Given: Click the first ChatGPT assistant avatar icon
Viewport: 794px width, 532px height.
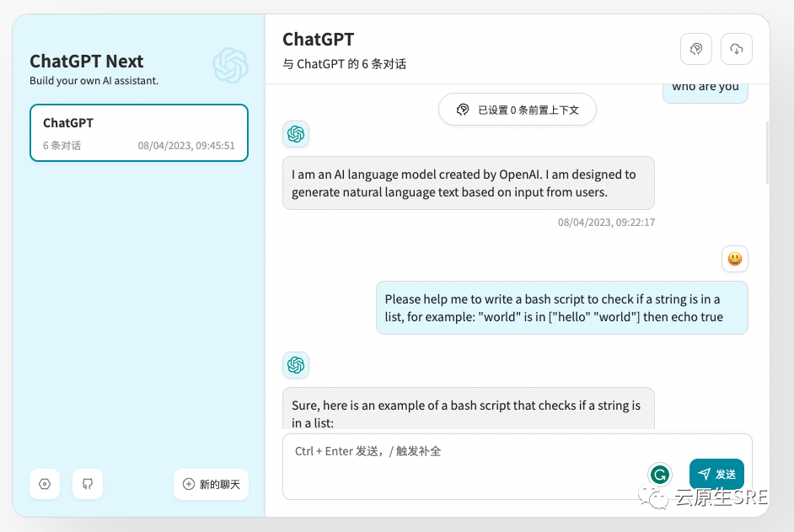Looking at the screenshot, I should [x=296, y=134].
